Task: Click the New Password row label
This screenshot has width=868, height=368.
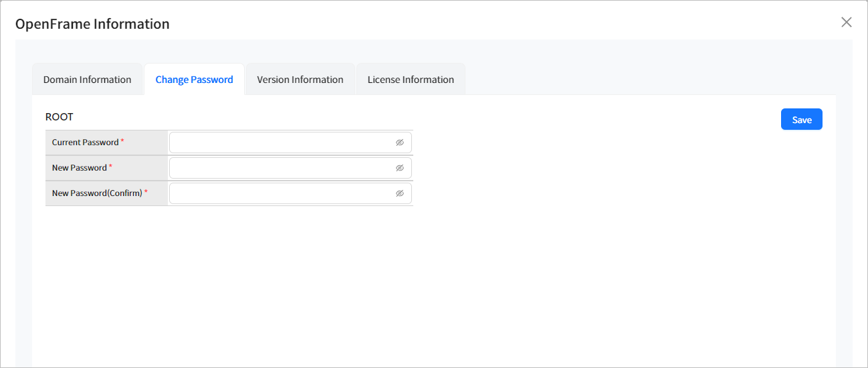Action: [x=79, y=168]
